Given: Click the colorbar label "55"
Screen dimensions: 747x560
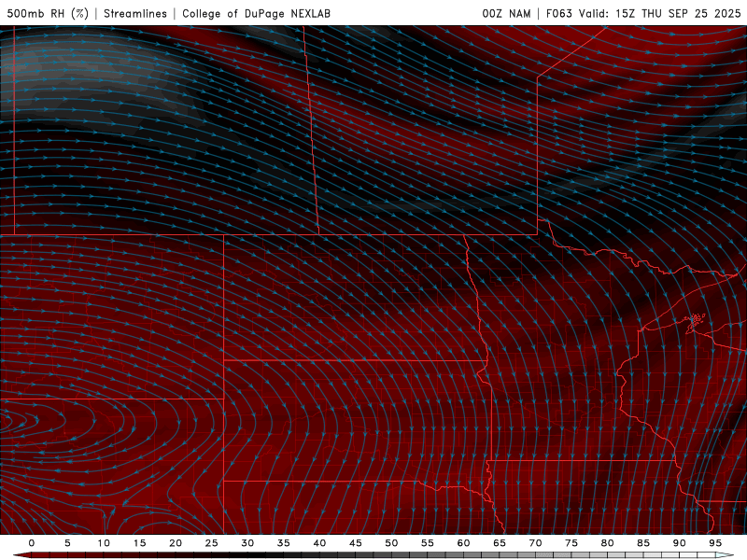Looking at the screenshot, I should (x=428, y=543).
